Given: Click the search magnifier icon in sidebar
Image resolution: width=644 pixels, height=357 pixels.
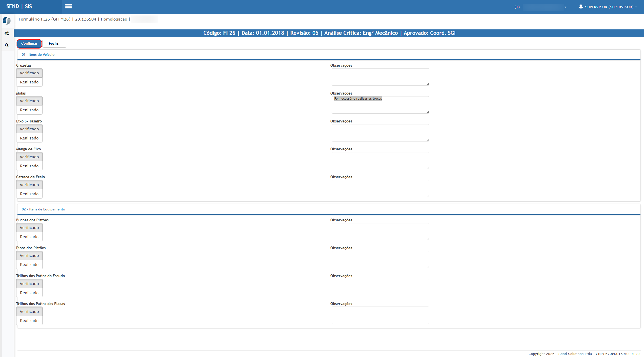Looking at the screenshot, I should pyautogui.click(x=7, y=45).
